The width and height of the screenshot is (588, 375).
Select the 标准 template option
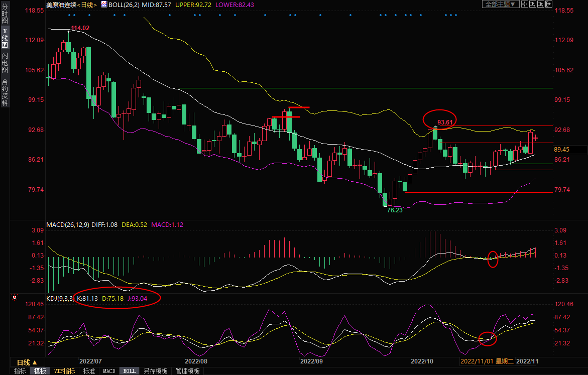click(89, 371)
